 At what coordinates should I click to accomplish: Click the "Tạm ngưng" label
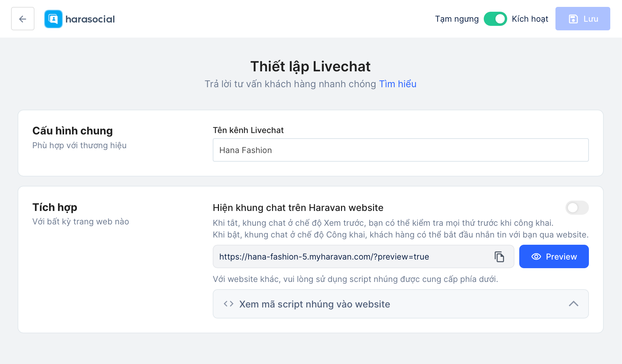click(457, 19)
